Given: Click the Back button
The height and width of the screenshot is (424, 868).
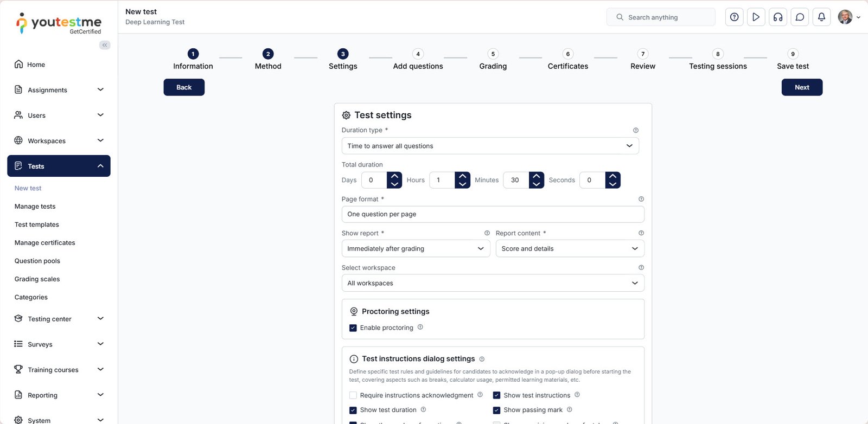Looking at the screenshot, I should pos(184,87).
